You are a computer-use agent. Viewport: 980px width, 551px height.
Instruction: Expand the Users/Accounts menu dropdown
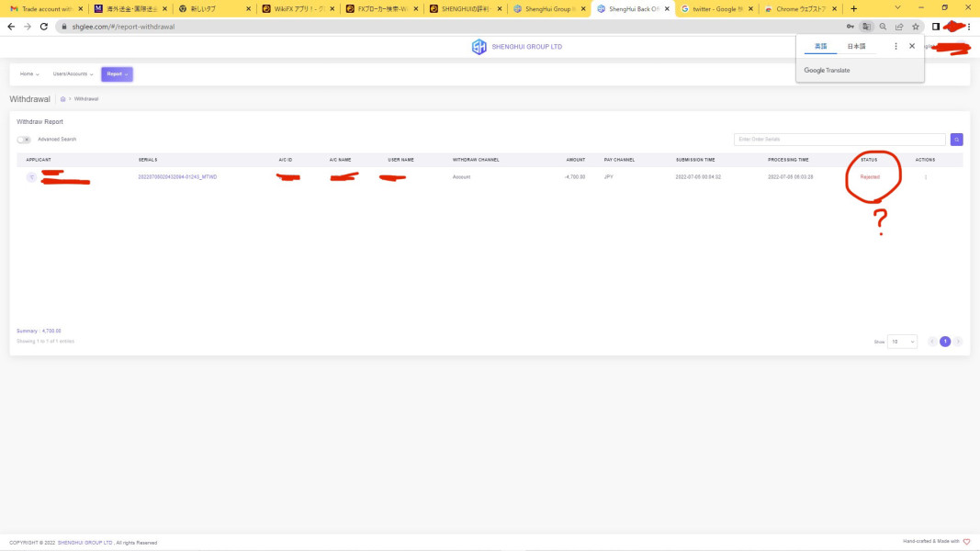point(73,74)
